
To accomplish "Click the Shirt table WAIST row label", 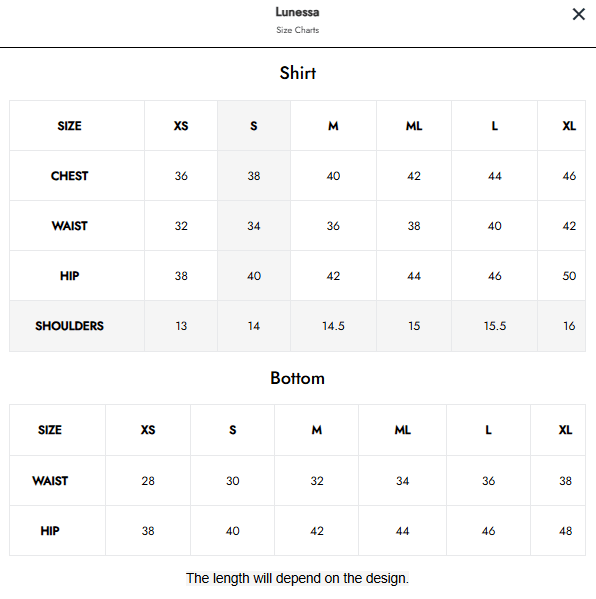I will click(70, 226).
